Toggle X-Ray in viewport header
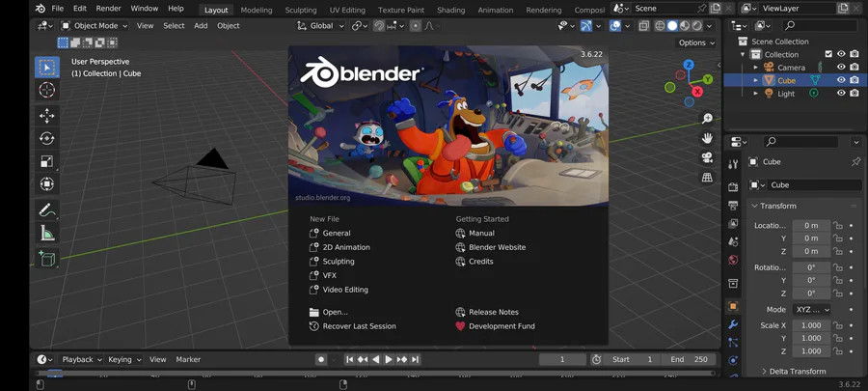 644,25
